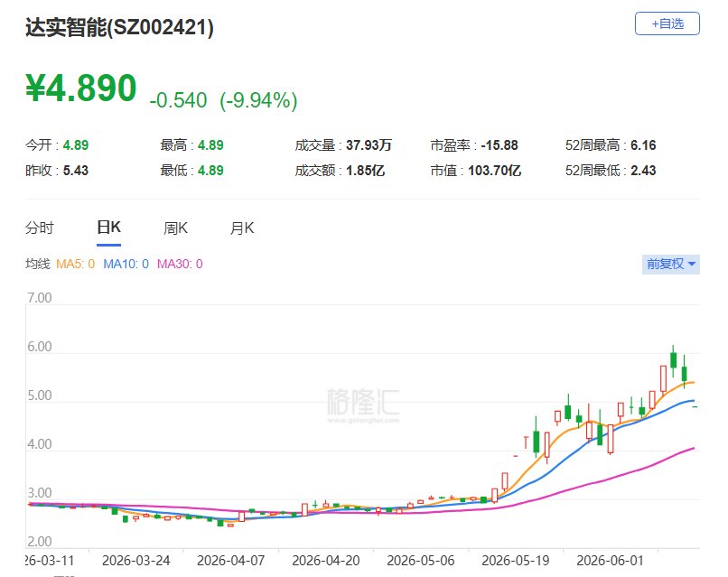Click the 7.00 price axis label
The height and width of the screenshot is (577, 728).
point(39,298)
